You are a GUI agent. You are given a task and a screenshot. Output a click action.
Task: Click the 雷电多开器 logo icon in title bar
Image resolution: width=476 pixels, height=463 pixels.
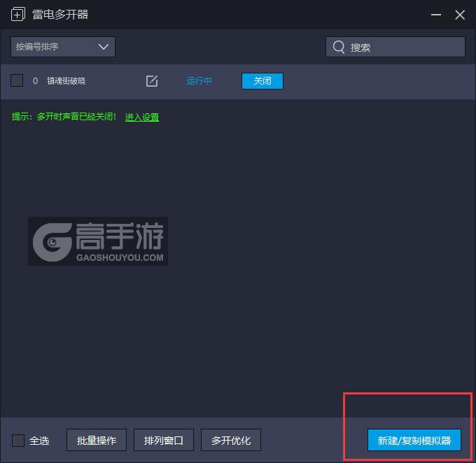tap(18, 14)
